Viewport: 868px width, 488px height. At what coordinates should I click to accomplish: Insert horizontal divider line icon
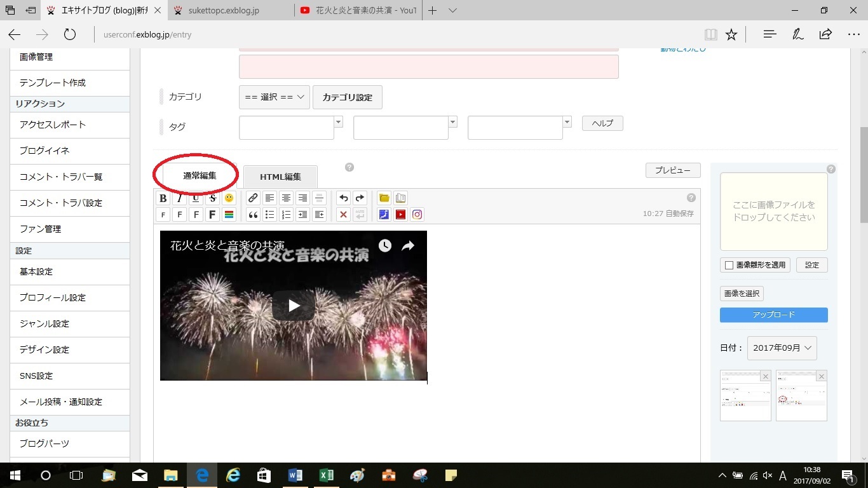[320, 198]
